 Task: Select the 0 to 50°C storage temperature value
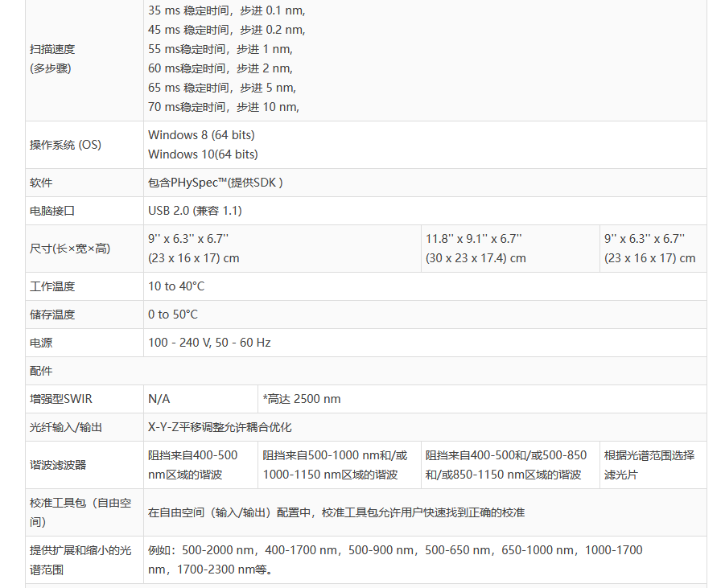[x=172, y=315]
